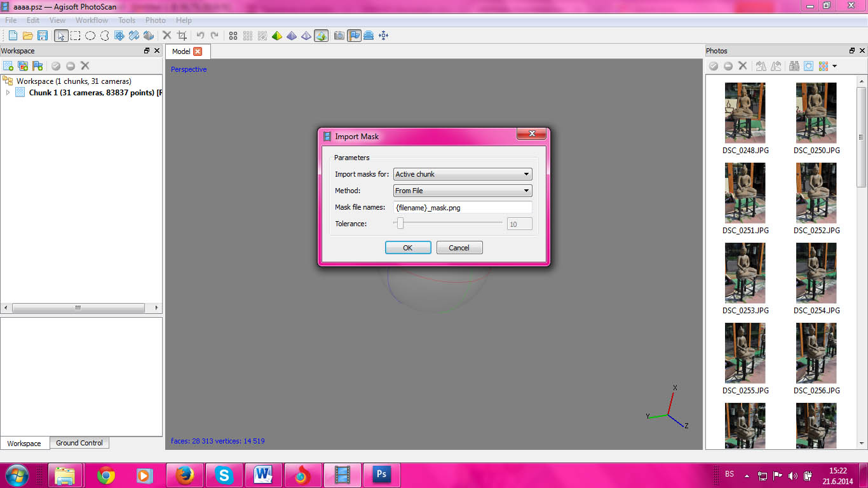This screenshot has height=488, width=868.
Task: Toggle Textured model view
Action: click(x=321, y=36)
